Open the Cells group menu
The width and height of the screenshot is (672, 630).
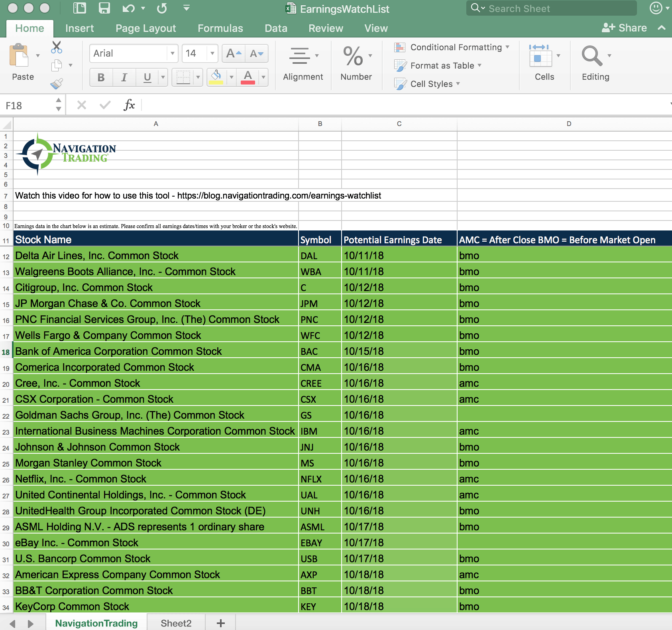point(544,63)
